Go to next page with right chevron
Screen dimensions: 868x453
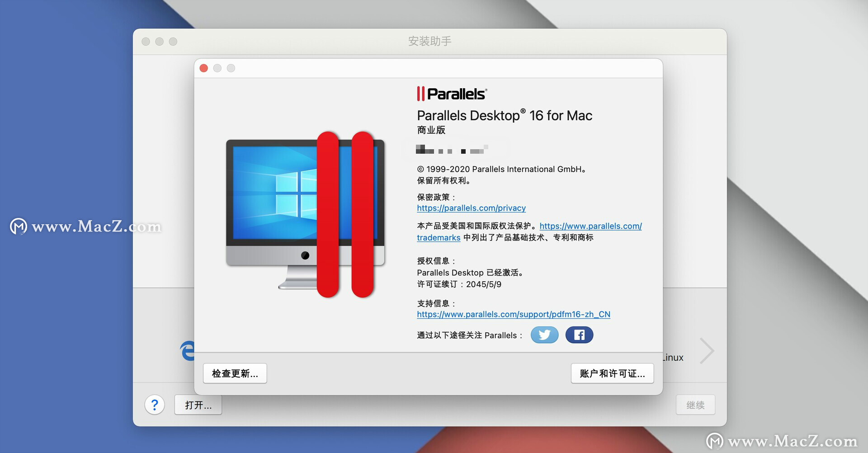click(707, 351)
